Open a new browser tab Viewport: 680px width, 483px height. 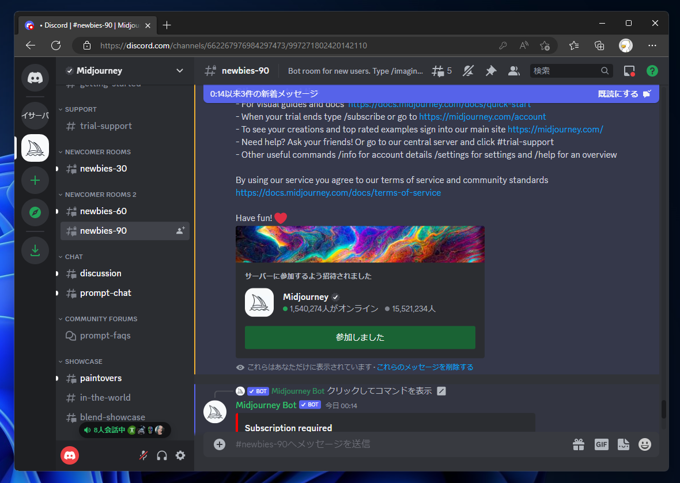(x=167, y=25)
